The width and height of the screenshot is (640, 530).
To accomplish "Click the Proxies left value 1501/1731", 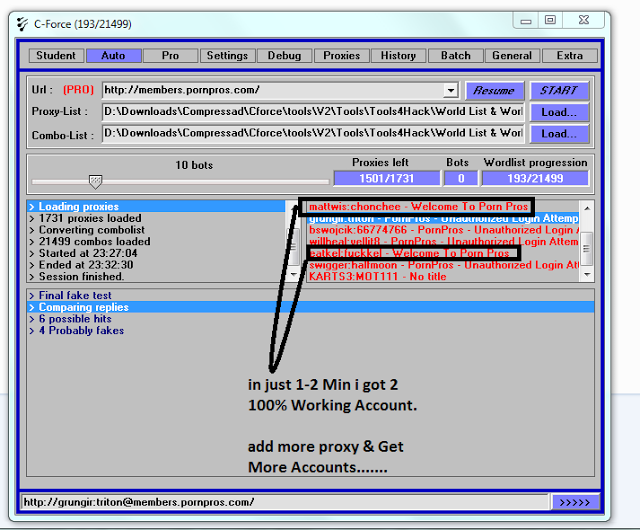I will (x=387, y=178).
